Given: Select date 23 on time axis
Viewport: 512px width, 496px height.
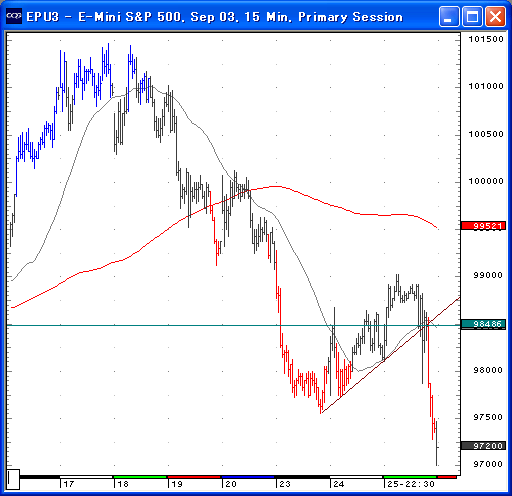Looking at the screenshot, I should tap(285, 484).
